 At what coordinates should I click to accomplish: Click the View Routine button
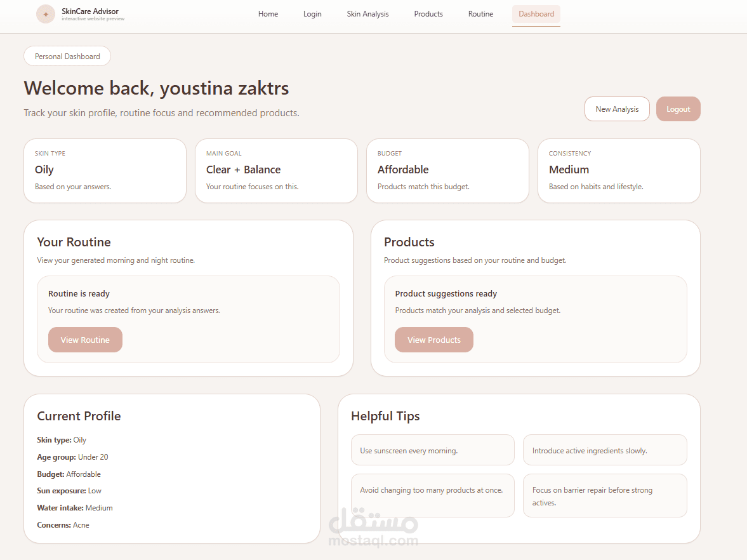[85, 340]
